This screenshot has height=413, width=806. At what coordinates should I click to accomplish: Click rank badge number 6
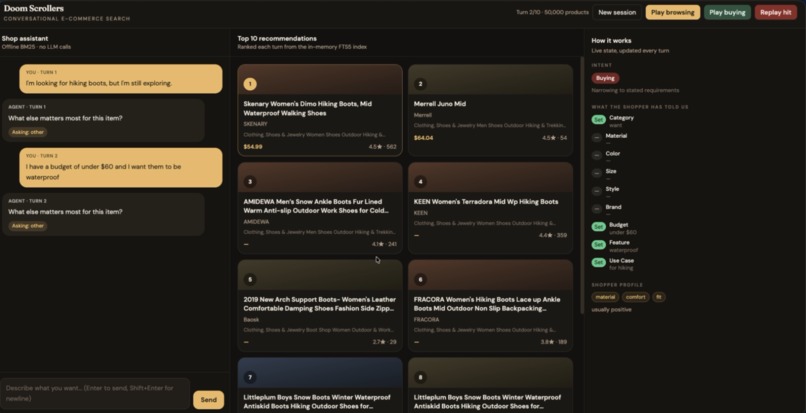click(x=420, y=279)
